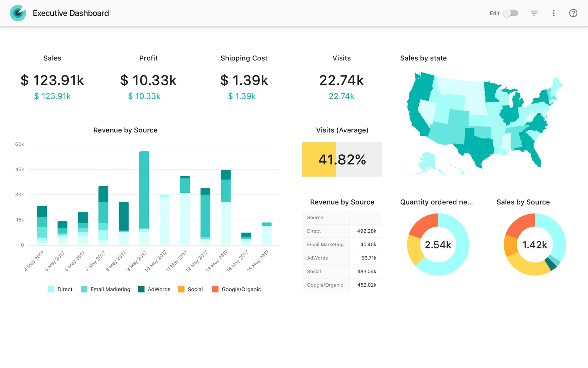Click the app logo icon
Image resolution: width=588 pixels, height=368 pixels.
tap(18, 13)
